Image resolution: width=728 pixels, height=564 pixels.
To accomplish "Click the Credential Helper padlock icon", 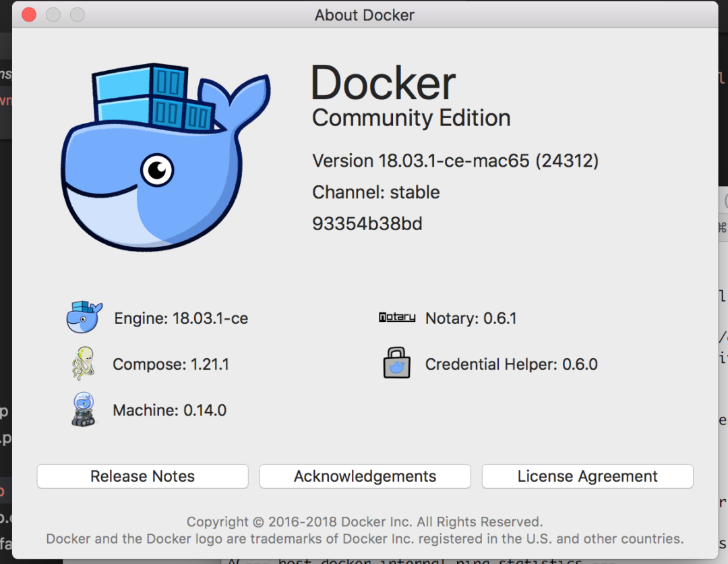I will click(x=396, y=362).
